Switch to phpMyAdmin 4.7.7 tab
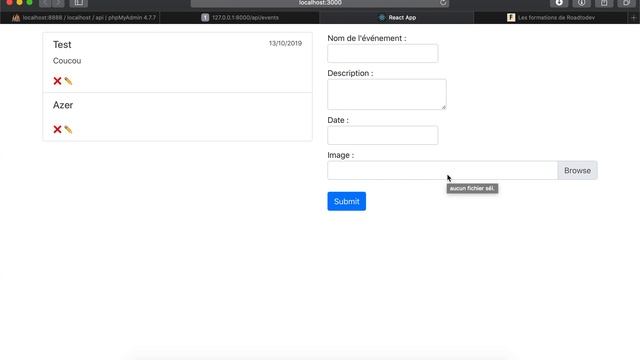The height and width of the screenshot is (360, 640). point(80,18)
